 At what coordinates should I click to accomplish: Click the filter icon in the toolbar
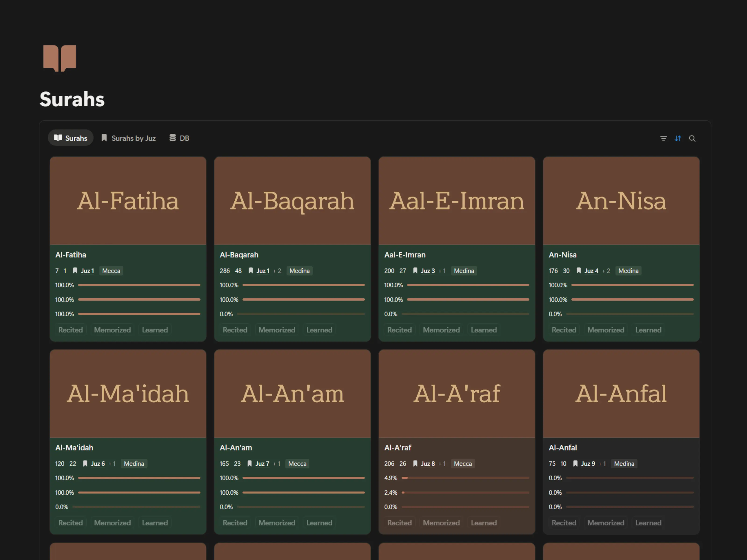663,138
